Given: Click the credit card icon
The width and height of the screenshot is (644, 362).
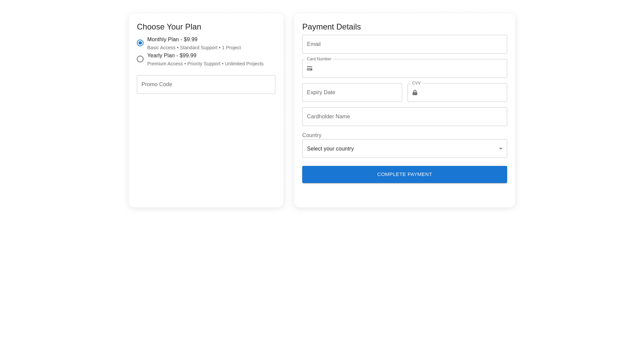Looking at the screenshot, I should [x=309, y=68].
